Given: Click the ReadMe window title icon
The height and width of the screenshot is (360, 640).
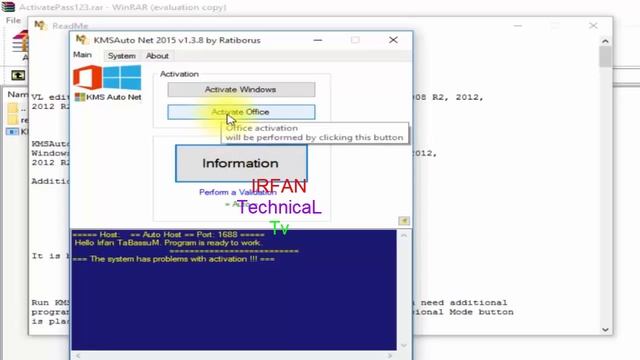Looking at the screenshot, I should click(x=40, y=25).
